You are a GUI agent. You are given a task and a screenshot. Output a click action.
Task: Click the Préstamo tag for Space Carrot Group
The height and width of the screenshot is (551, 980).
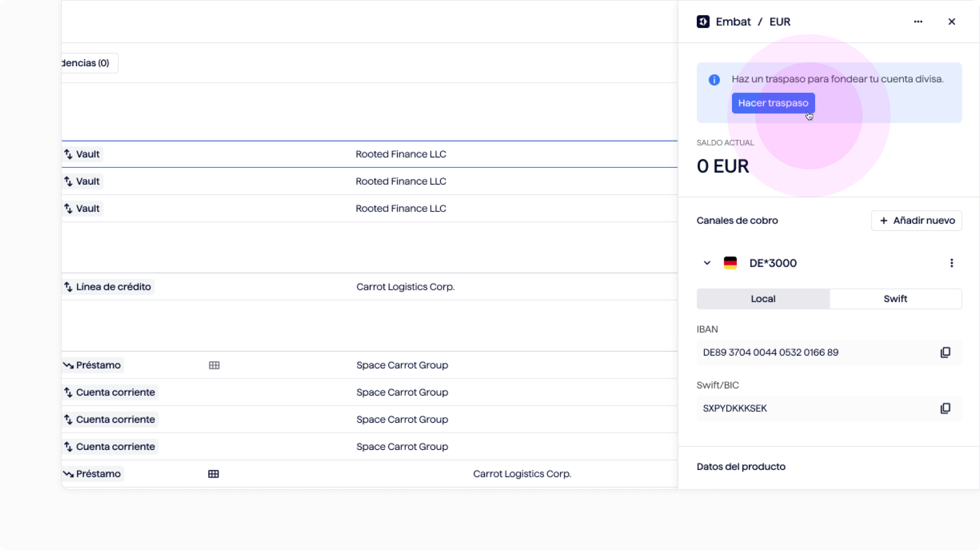[x=92, y=365]
